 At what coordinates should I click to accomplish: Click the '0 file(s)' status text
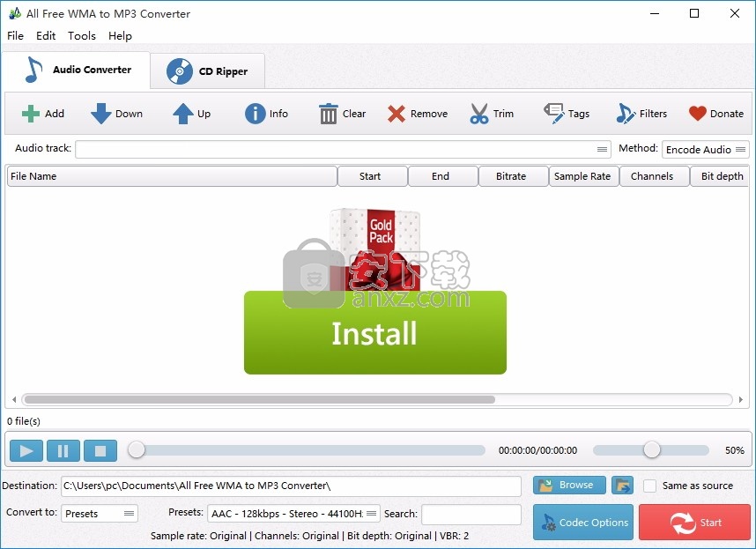coord(24,421)
